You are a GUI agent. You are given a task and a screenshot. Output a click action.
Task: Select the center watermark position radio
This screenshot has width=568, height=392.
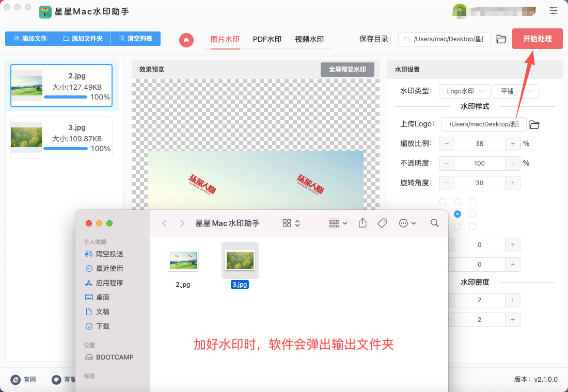pos(457,214)
